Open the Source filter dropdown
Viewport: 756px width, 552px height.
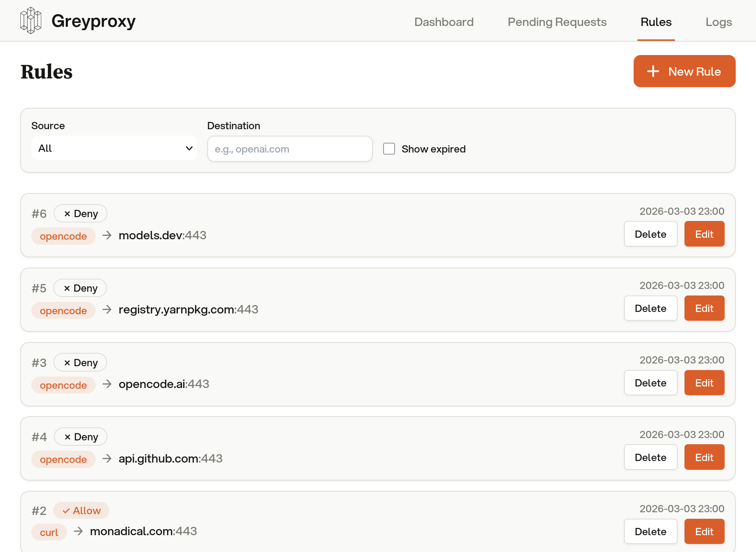114,148
